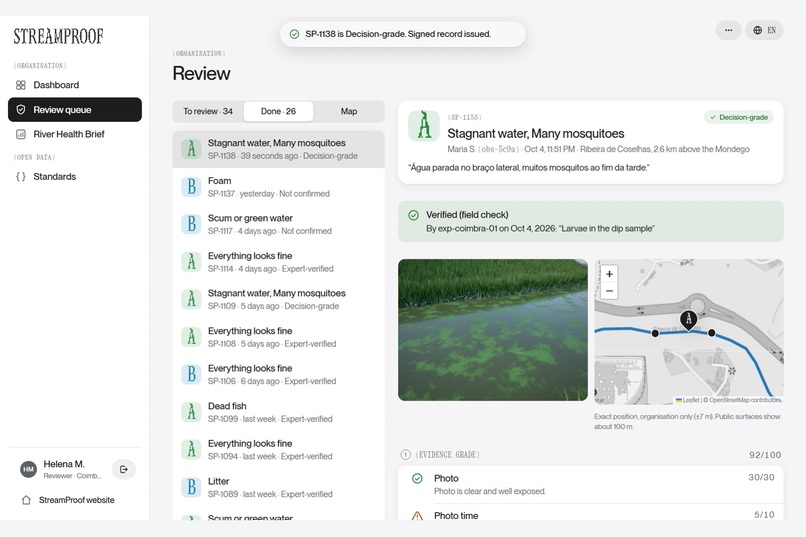This screenshot has width=806, height=537.
Task: Click the grade B badge for Foam SP-1137
Action: [191, 187]
